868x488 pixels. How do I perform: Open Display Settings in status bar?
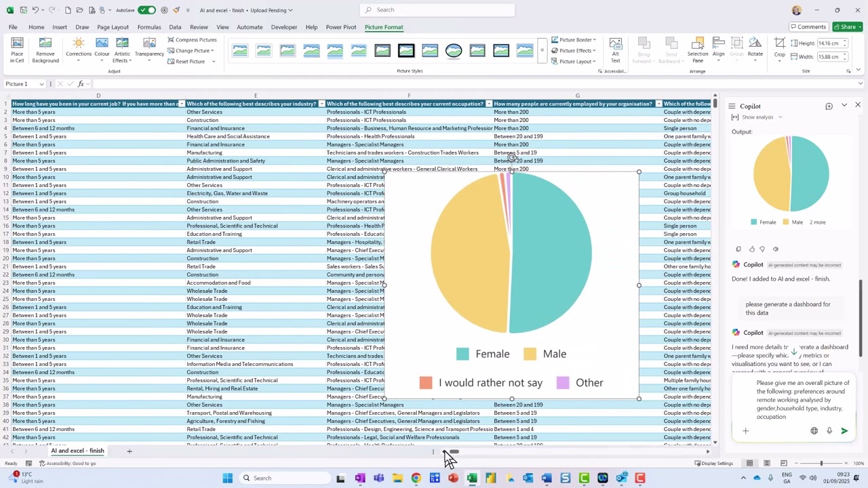tap(713, 464)
